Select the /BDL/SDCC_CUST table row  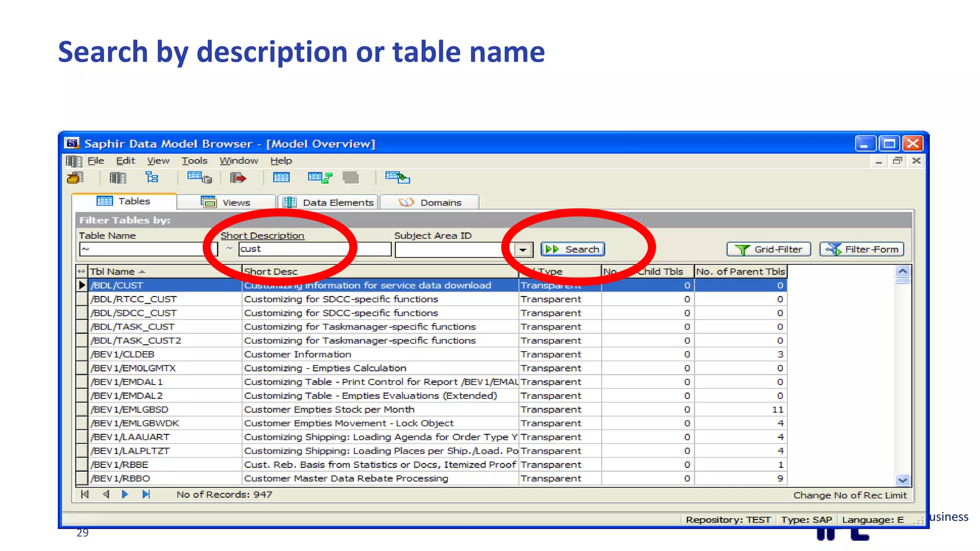pyautogui.click(x=431, y=313)
